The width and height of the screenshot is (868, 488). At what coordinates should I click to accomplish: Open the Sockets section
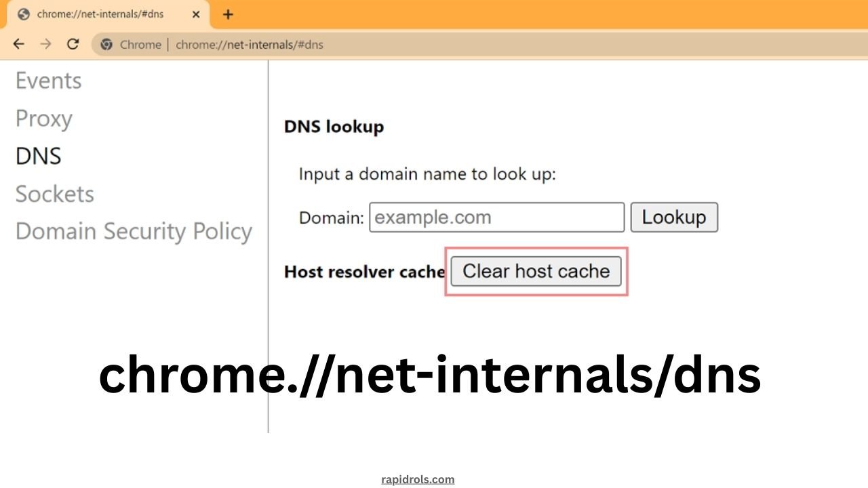55,194
